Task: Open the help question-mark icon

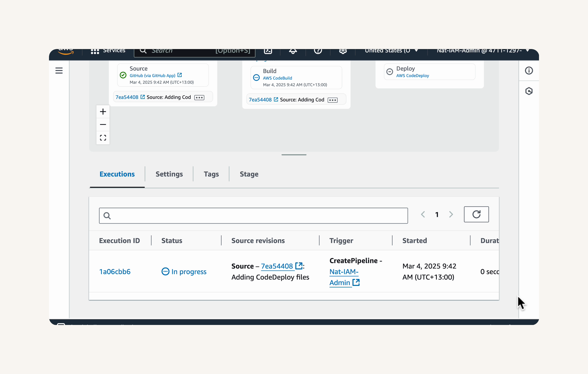Action: click(318, 51)
